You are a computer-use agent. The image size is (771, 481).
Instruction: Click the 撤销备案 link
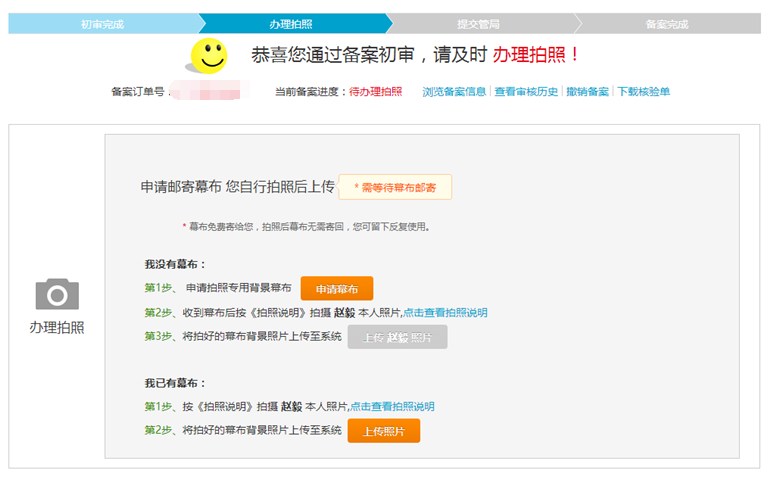[x=587, y=92]
